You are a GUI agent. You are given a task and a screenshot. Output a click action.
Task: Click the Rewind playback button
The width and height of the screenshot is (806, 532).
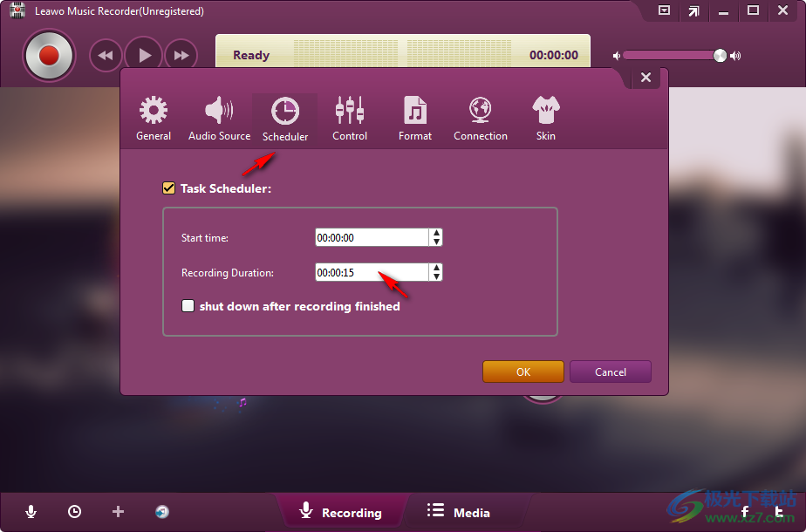coord(106,56)
